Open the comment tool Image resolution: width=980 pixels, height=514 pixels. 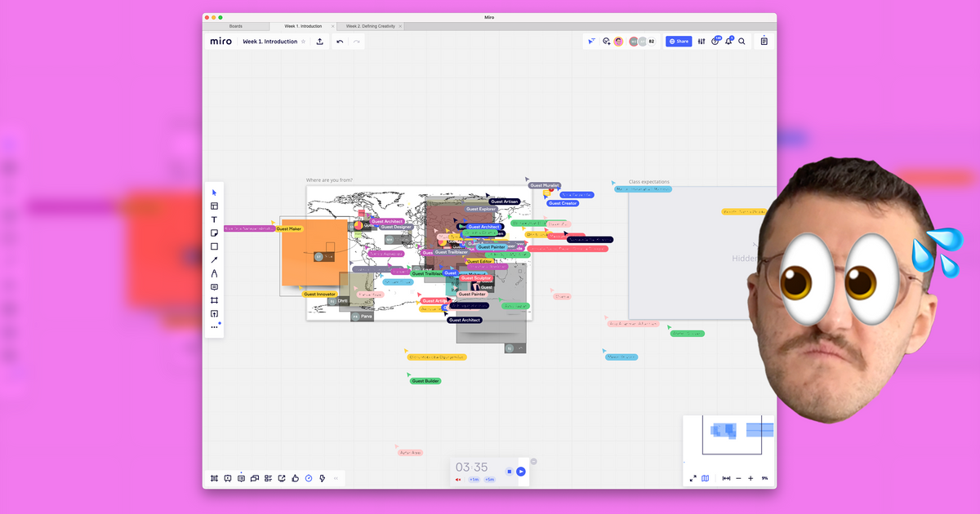point(215,287)
